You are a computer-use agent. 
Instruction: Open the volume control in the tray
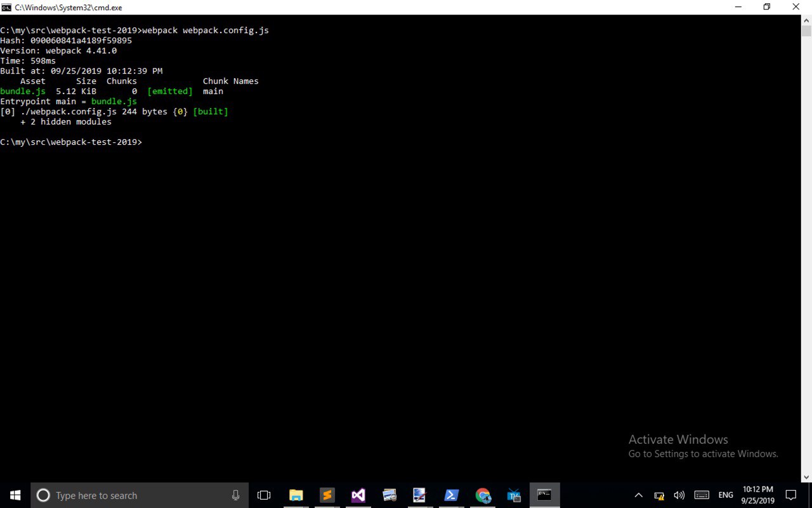tap(679, 495)
